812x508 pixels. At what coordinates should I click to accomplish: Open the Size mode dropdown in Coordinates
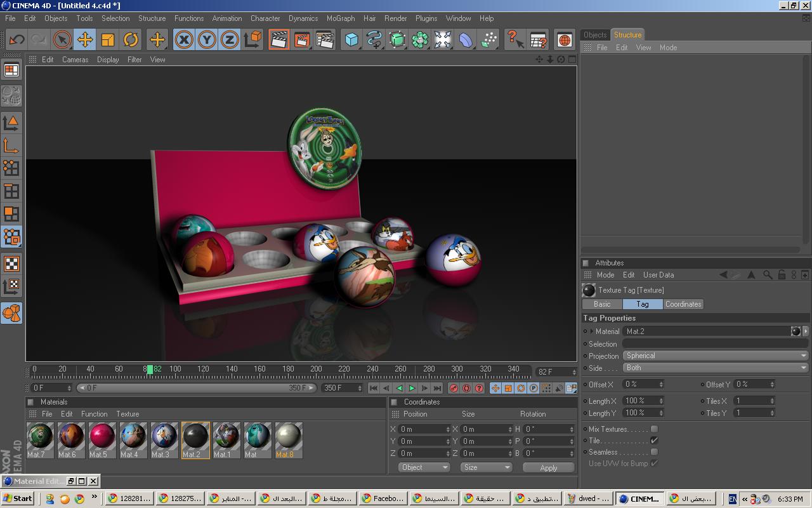coord(486,467)
